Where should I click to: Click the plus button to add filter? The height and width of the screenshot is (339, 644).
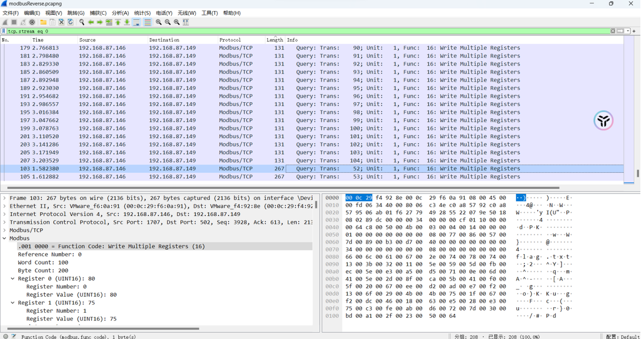click(634, 31)
